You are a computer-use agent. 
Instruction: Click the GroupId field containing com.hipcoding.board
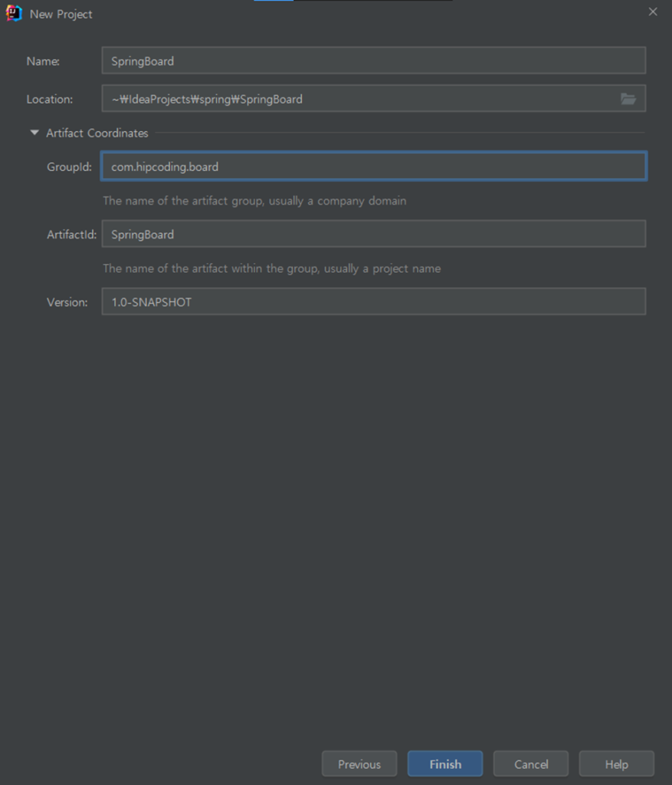pos(373,166)
